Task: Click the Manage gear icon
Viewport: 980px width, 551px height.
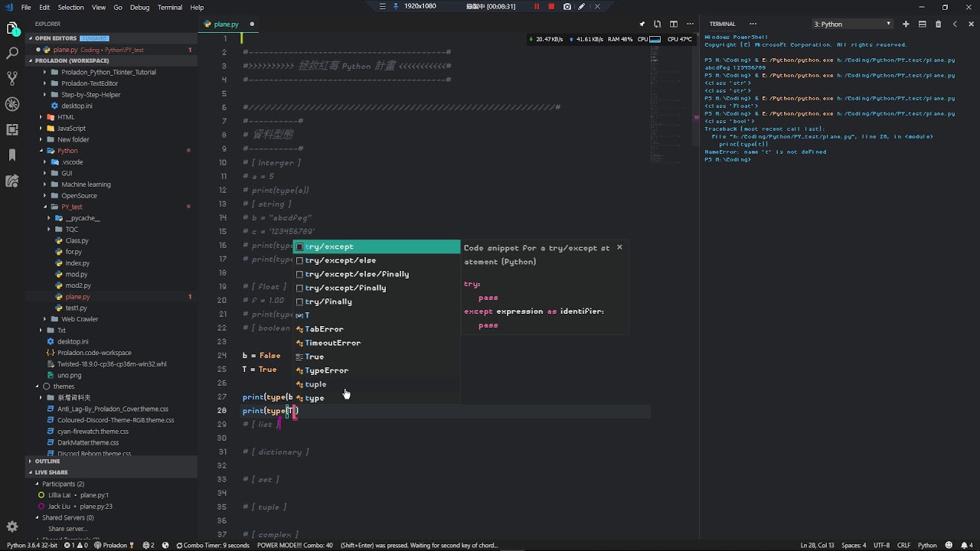Action: click(12, 527)
